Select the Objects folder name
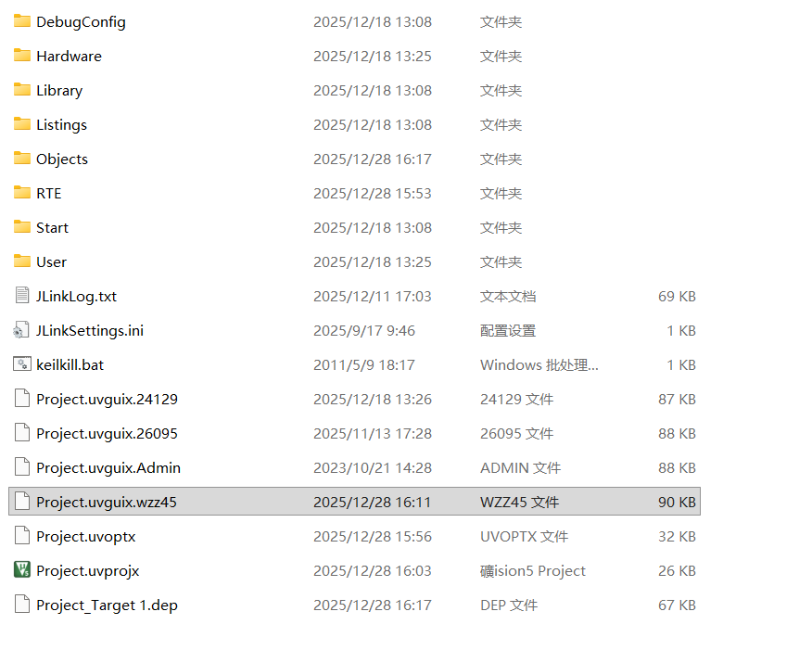 point(62,159)
